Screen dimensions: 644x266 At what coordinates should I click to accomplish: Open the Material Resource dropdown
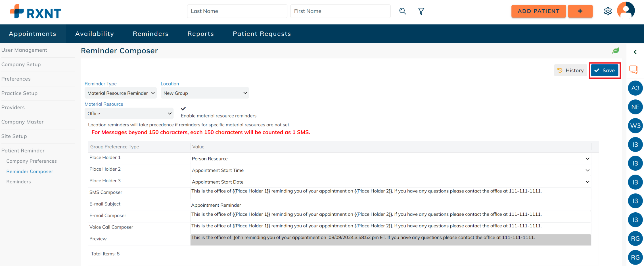click(x=129, y=114)
